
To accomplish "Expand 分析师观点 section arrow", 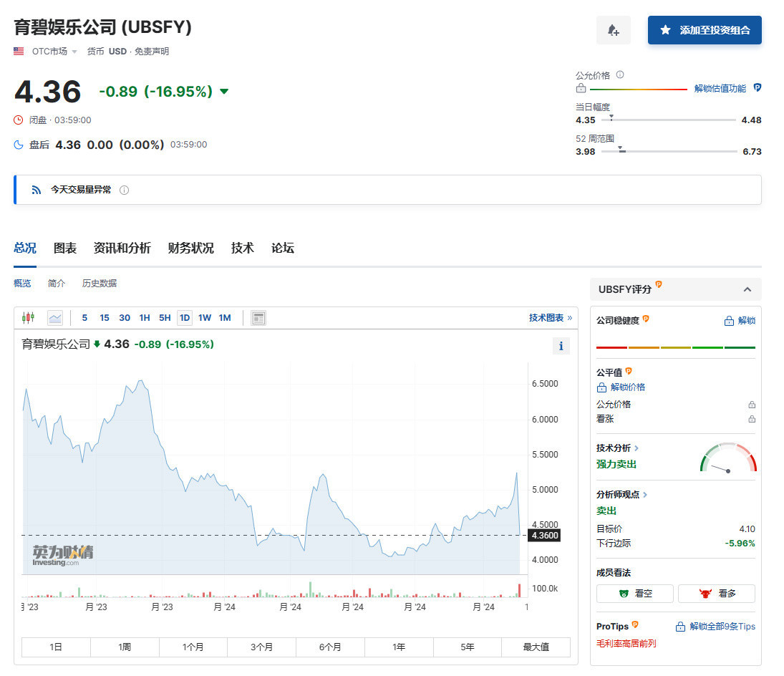I will [x=645, y=495].
